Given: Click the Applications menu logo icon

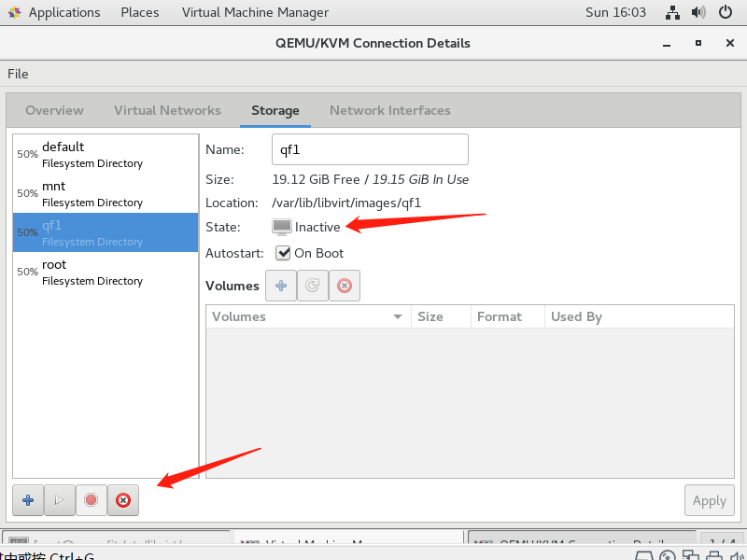Looking at the screenshot, I should point(14,12).
